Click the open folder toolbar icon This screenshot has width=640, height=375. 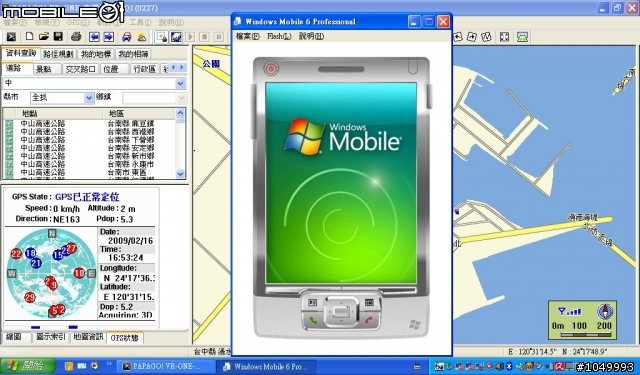pyautogui.click(x=44, y=37)
